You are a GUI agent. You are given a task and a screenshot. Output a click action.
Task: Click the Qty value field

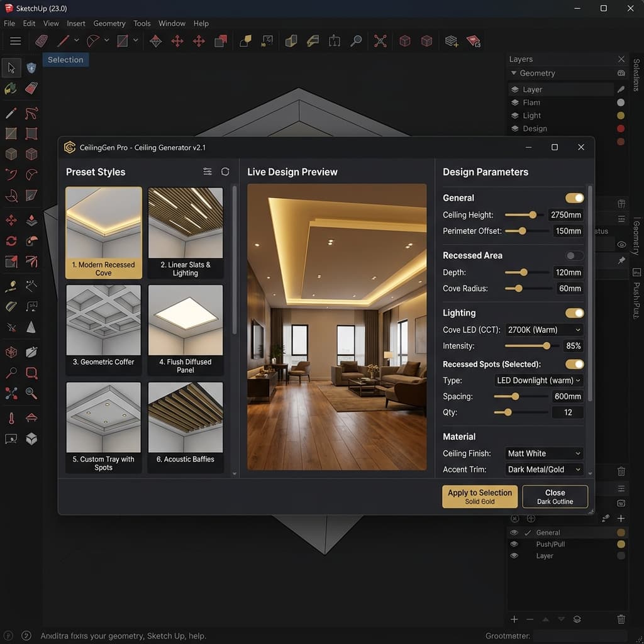tap(568, 413)
